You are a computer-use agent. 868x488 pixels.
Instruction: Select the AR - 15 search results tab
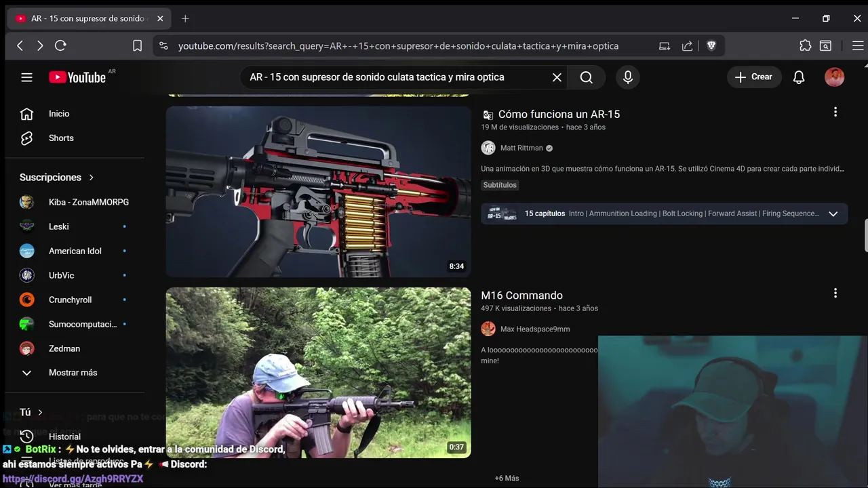[x=89, y=18]
